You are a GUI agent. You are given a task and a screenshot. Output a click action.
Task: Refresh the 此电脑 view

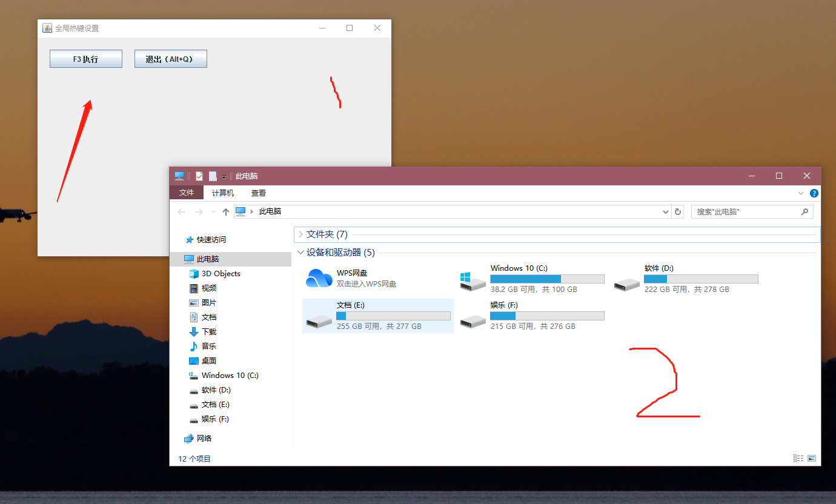[677, 211]
